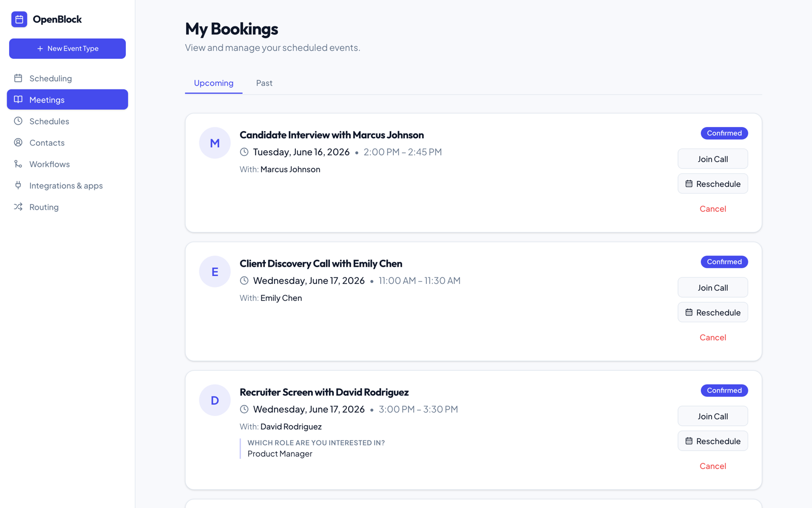
Task: Click the calendar icon on David Rodriguez's Reschedule button
Action: (x=689, y=441)
